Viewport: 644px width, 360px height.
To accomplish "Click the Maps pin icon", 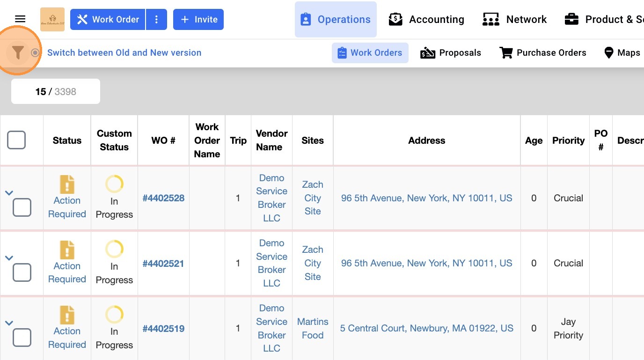I will [608, 53].
